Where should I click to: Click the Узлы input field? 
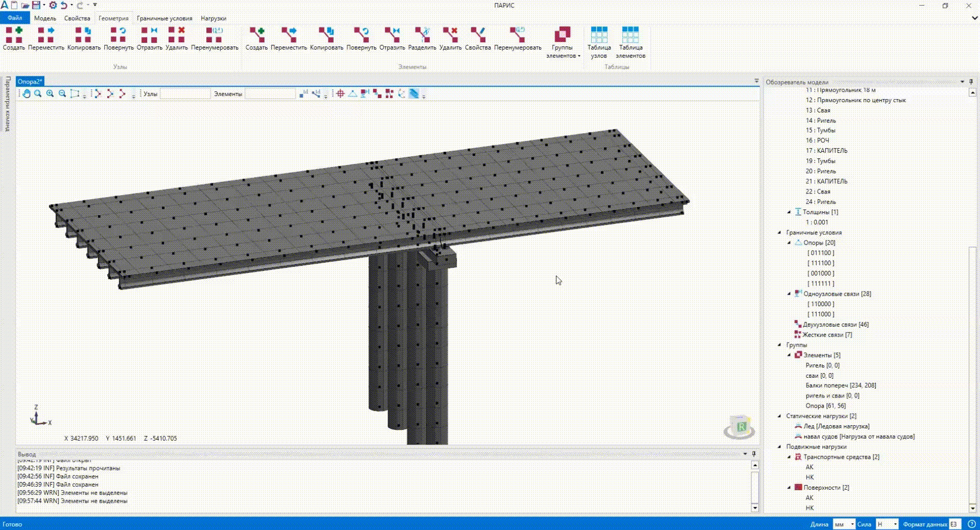(x=185, y=94)
